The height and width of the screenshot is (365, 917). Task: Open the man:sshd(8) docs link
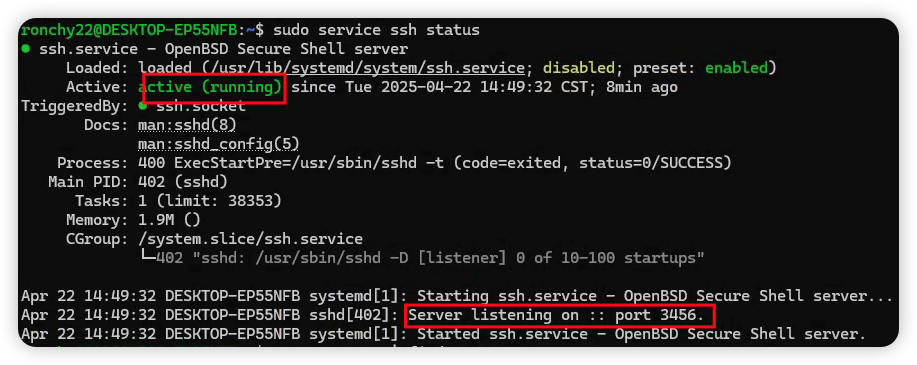click(x=187, y=125)
